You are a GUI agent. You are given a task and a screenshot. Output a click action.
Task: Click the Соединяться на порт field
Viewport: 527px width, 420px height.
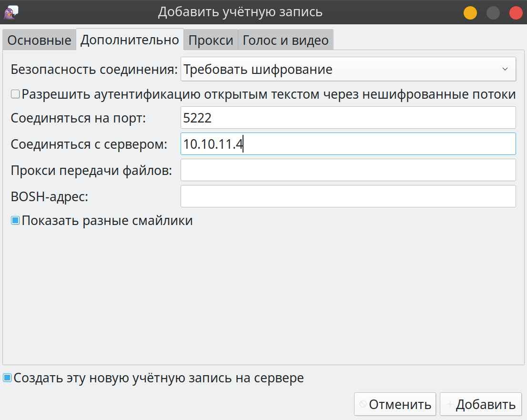coord(348,118)
